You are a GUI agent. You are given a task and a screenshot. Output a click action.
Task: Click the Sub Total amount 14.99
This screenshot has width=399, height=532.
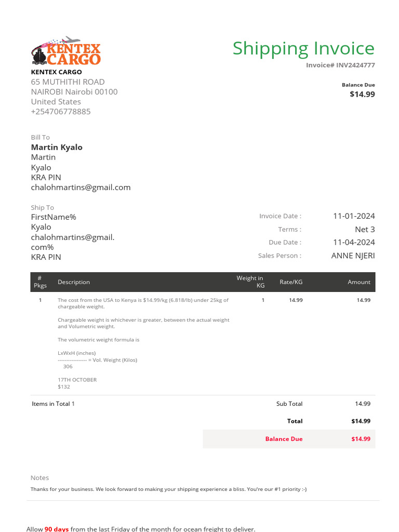click(363, 404)
